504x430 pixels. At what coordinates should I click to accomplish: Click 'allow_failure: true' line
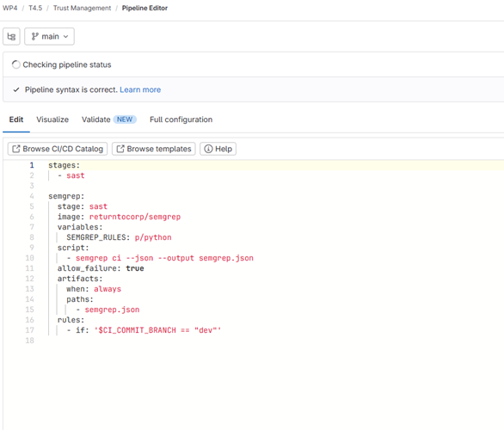[101, 268]
